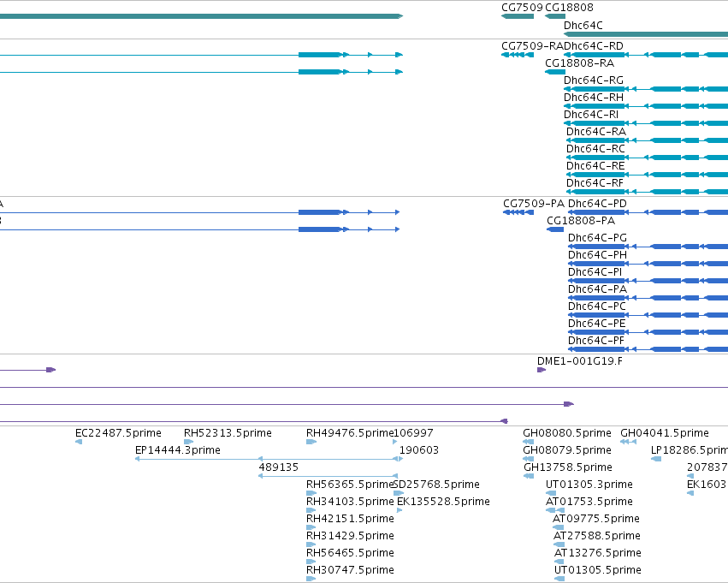The height and width of the screenshot is (583, 728).
Task: Select the CG7509-RA transcript label
Action: pyautogui.click(x=532, y=46)
